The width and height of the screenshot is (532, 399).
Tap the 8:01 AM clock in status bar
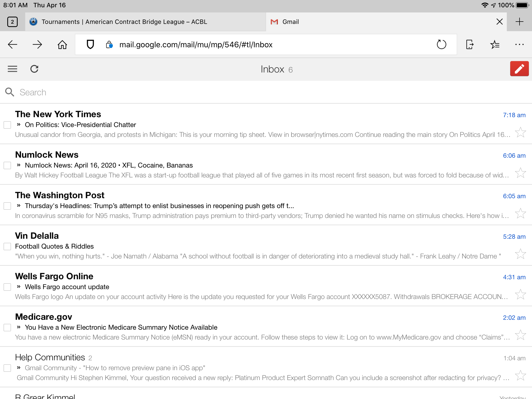click(15, 5)
